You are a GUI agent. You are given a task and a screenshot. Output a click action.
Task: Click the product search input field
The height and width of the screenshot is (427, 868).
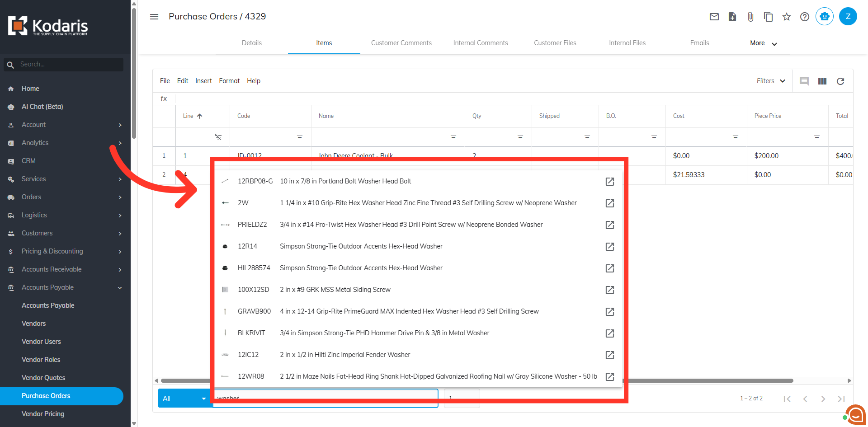coord(325,398)
